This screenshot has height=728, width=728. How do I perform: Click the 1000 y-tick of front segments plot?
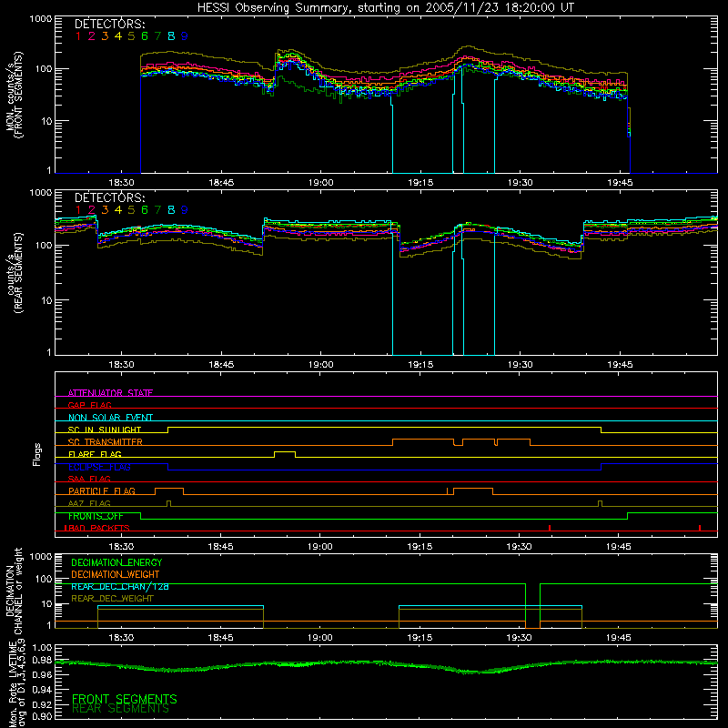[x=40, y=19]
